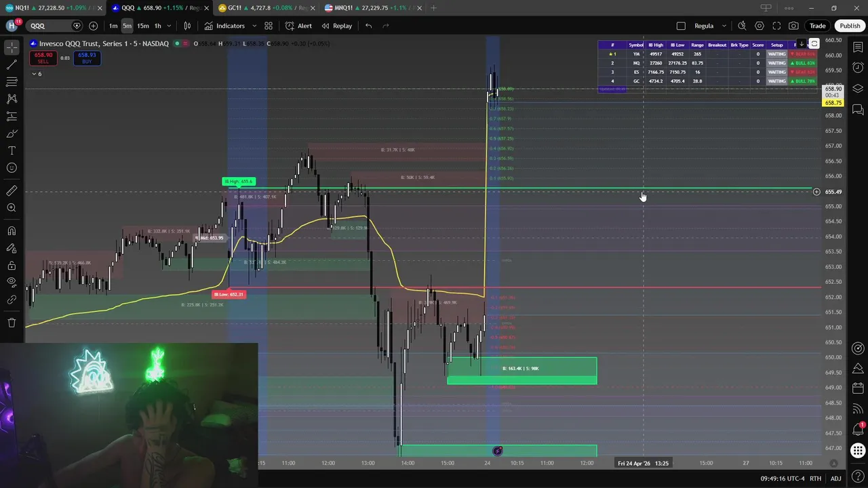Click the compare or add symbol plus icon
This screenshot has height=488, width=868.
[93, 26]
